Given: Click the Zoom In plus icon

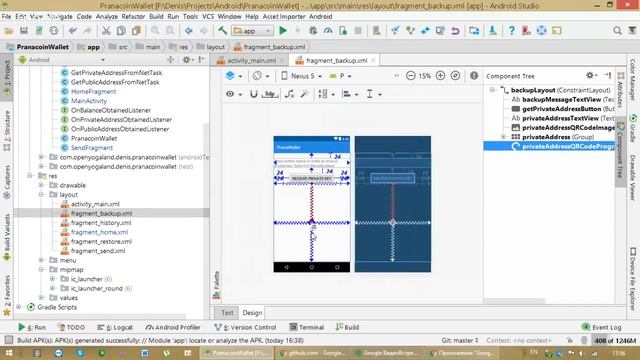Looking at the screenshot, I should (x=440, y=76).
